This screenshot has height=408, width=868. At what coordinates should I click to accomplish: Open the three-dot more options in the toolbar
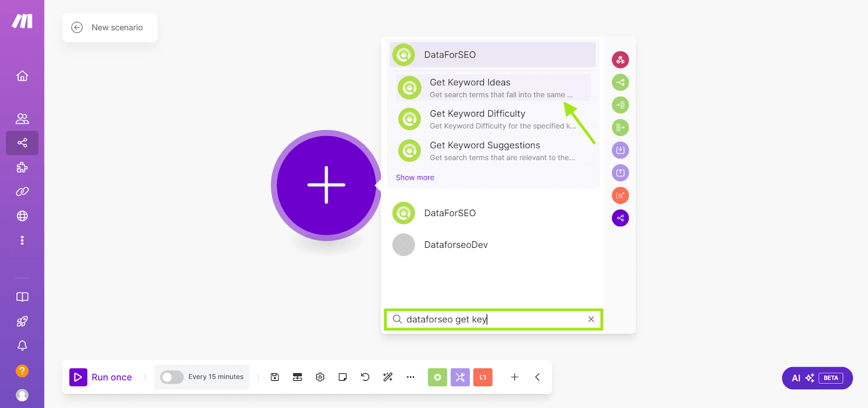click(x=411, y=377)
